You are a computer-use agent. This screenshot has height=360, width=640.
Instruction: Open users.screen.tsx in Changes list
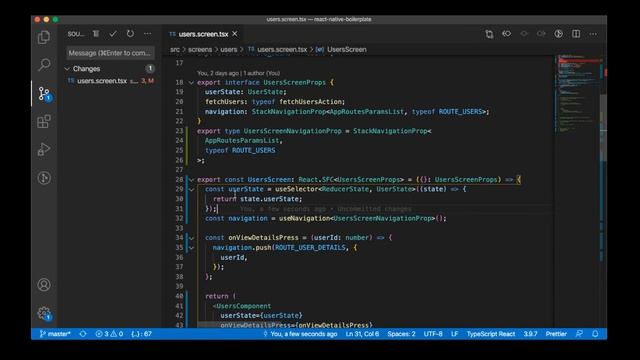point(110,81)
